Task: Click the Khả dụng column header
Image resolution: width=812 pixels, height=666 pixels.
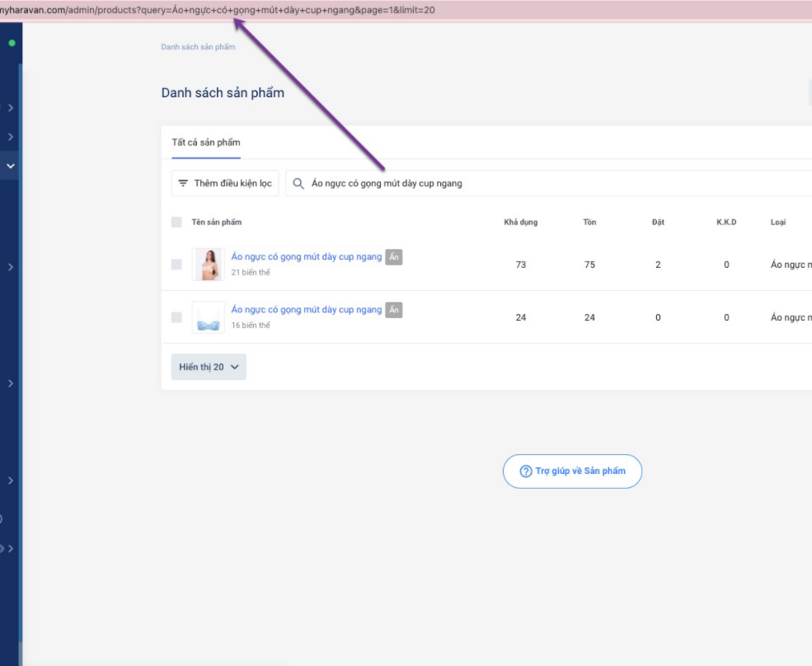Action: click(520, 223)
